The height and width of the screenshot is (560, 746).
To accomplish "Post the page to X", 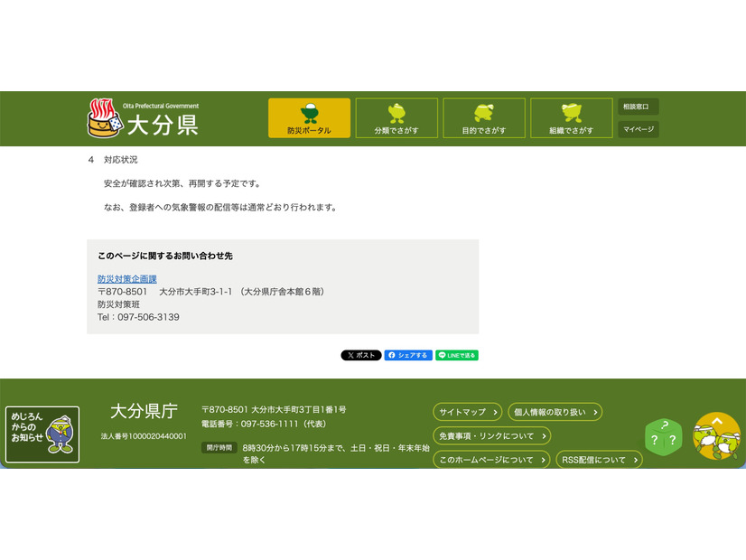I will (361, 355).
